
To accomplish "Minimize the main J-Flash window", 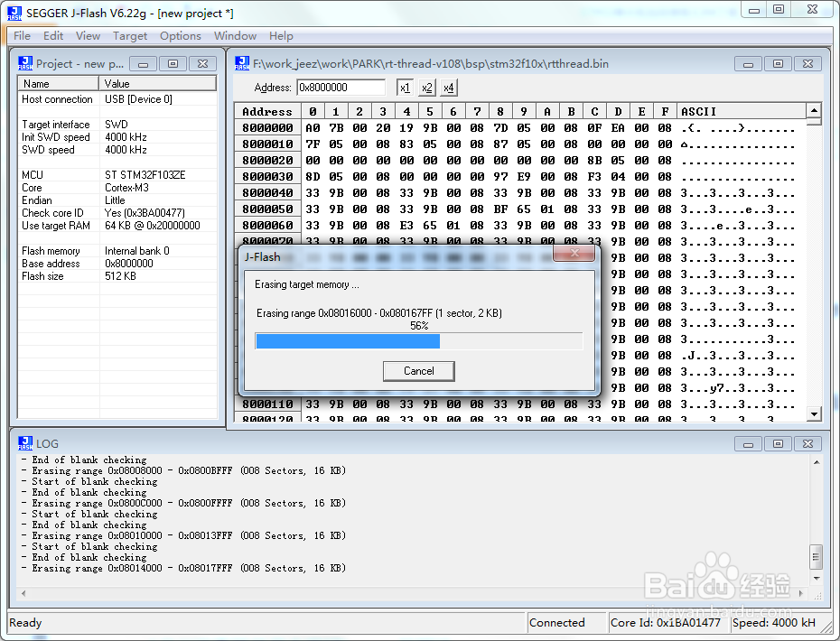I will pyautogui.click(x=754, y=10).
